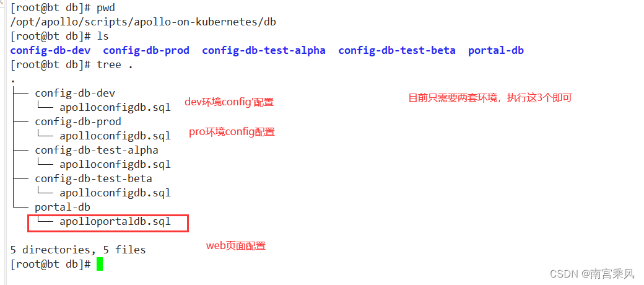Click config-db-test-beta directory in tree

pos(94,179)
